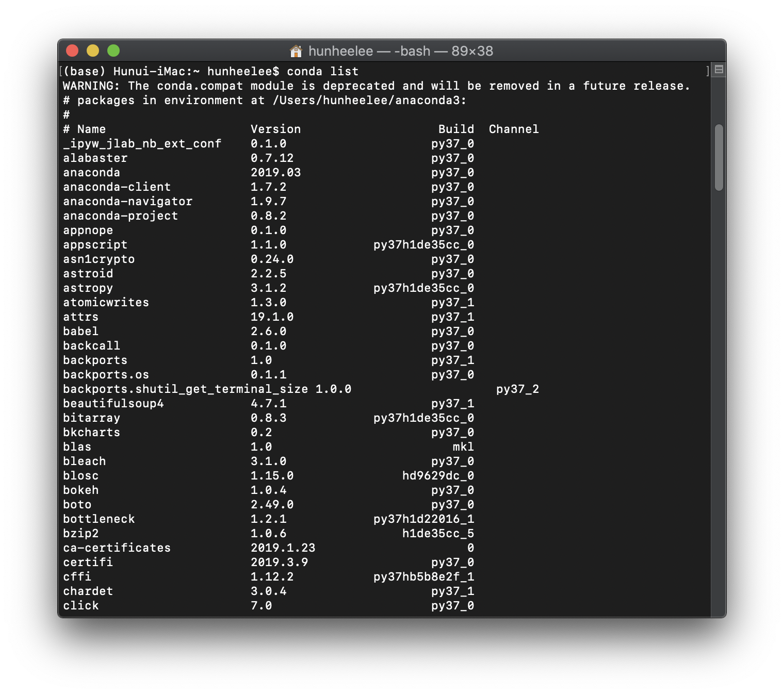Click the 'bzip2' package name
The image size is (784, 694).
point(81,533)
